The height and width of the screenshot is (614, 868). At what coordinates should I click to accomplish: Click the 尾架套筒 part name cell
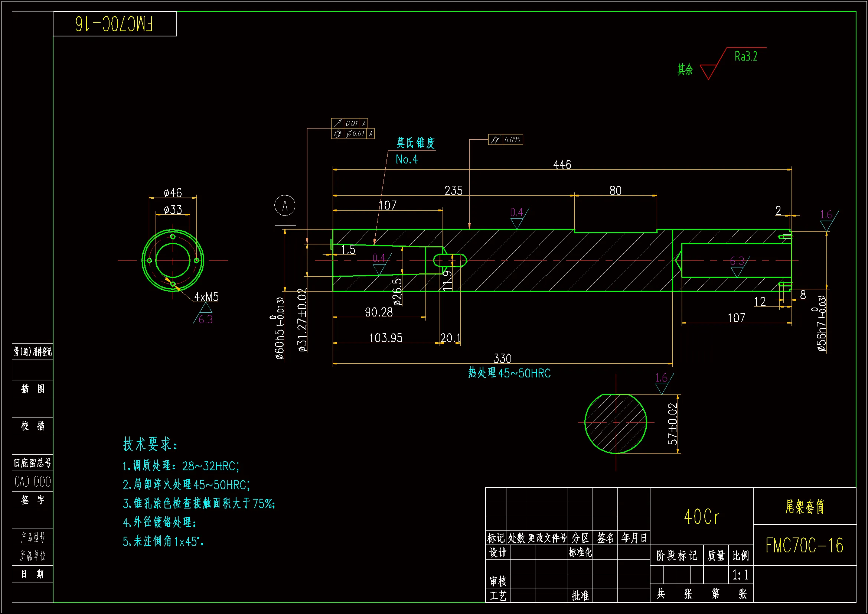point(804,506)
